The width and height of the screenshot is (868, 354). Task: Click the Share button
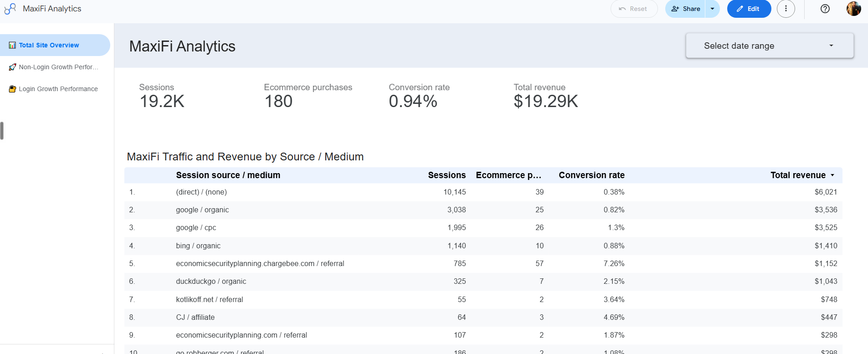[685, 9]
